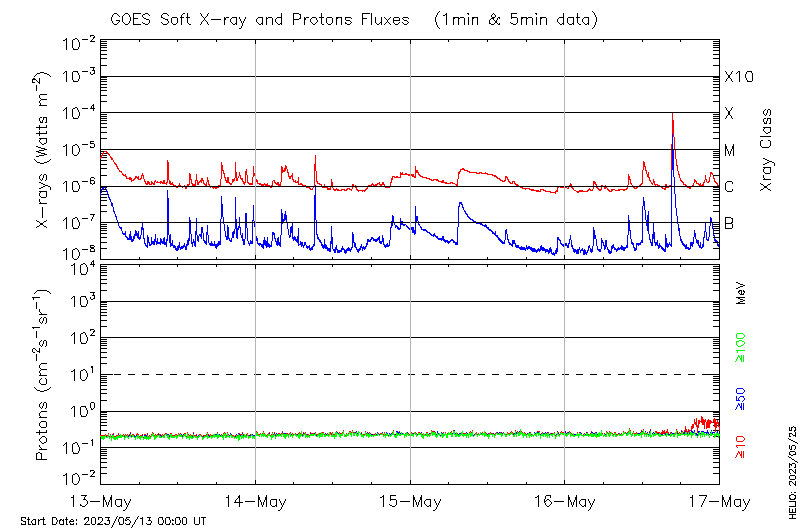
Task: Click the 15-May date label on the time axis
Action: 410,501
